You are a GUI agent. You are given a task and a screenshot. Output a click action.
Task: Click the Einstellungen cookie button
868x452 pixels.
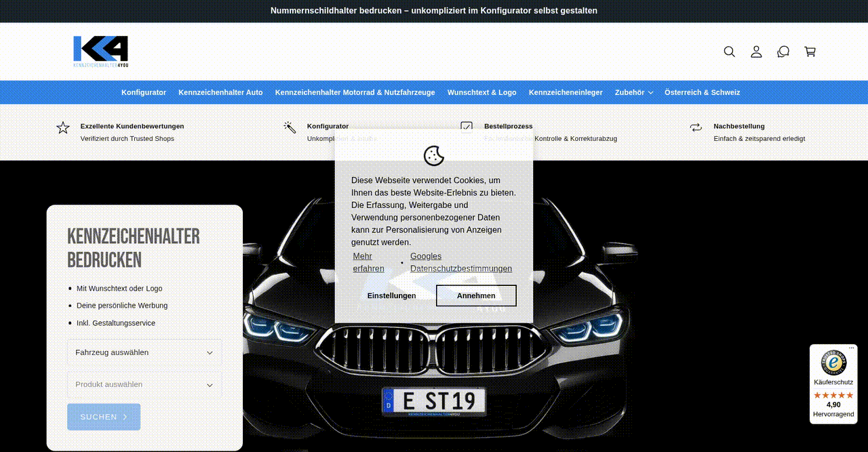[391, 295]
